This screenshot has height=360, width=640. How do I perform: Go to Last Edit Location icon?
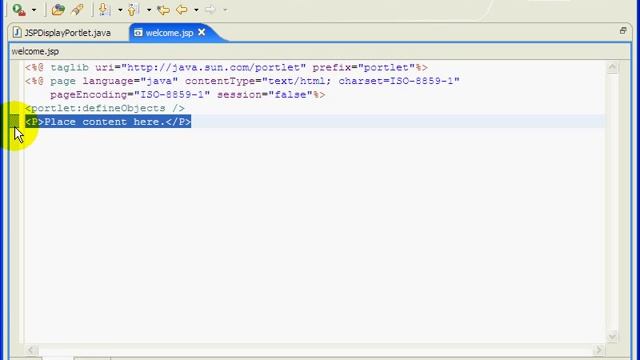point(164,9)
